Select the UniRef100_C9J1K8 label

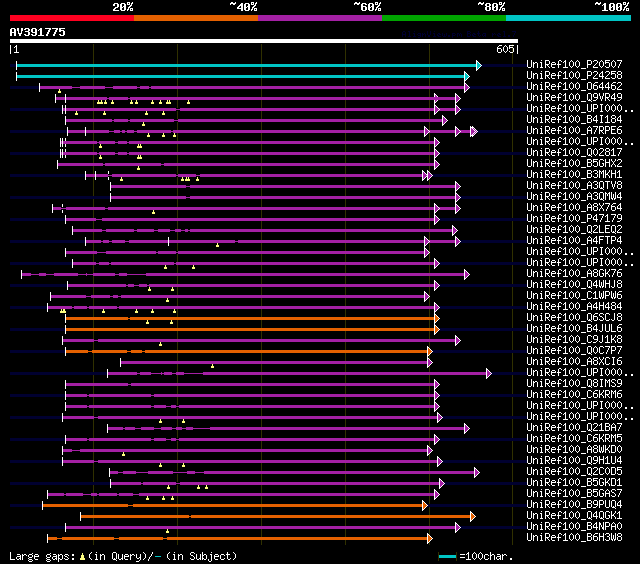click(574, 340)
